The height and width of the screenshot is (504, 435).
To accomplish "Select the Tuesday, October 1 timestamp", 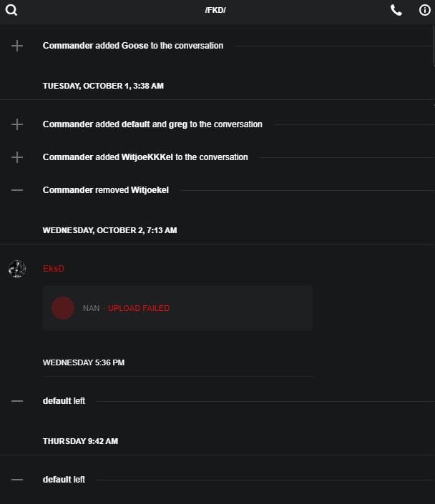I will pos(103,86).
